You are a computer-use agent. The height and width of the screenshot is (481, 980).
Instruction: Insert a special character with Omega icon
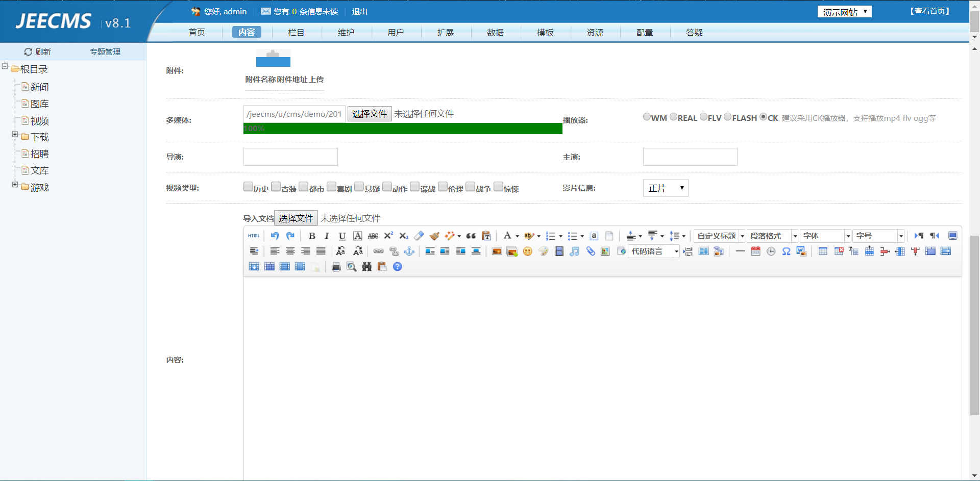[x=786, y=251]
